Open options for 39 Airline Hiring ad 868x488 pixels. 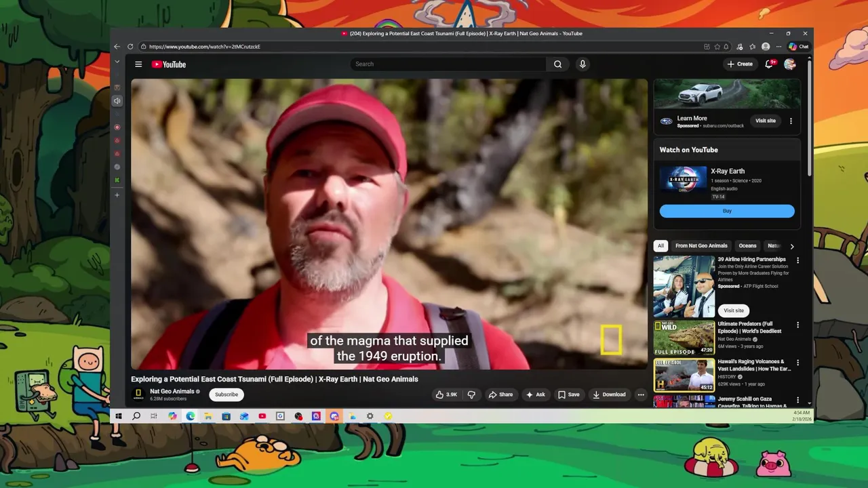[797, 260]
